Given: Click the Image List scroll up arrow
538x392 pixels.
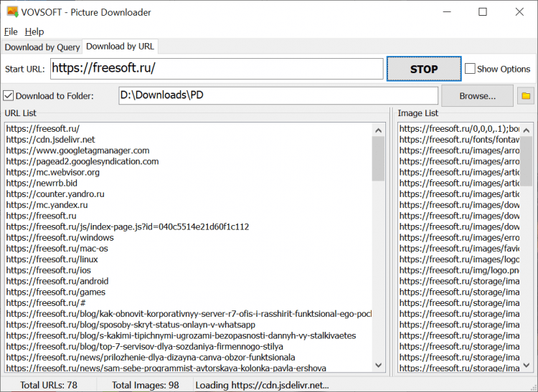Looking at the screenshot, I should click(x=527, y=130).
